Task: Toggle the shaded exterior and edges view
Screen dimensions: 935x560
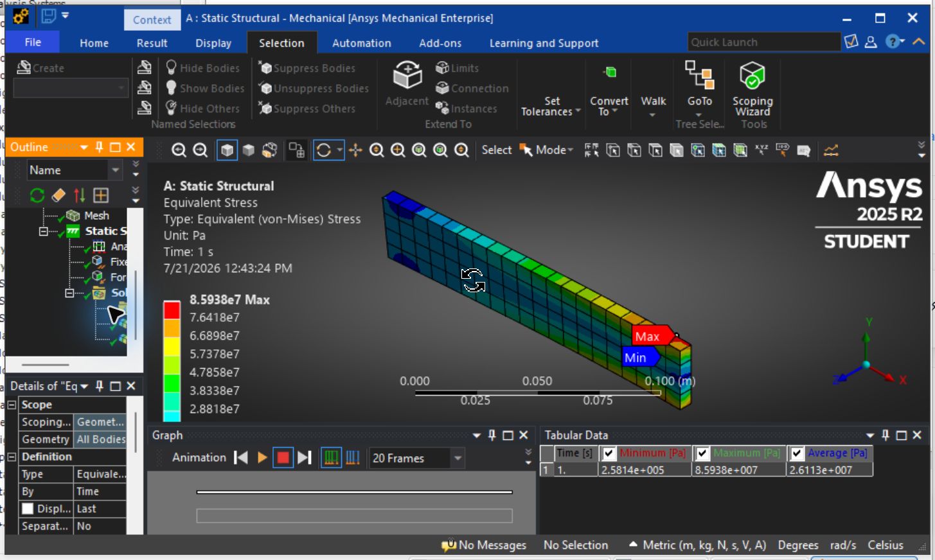Action: (227, 150)
